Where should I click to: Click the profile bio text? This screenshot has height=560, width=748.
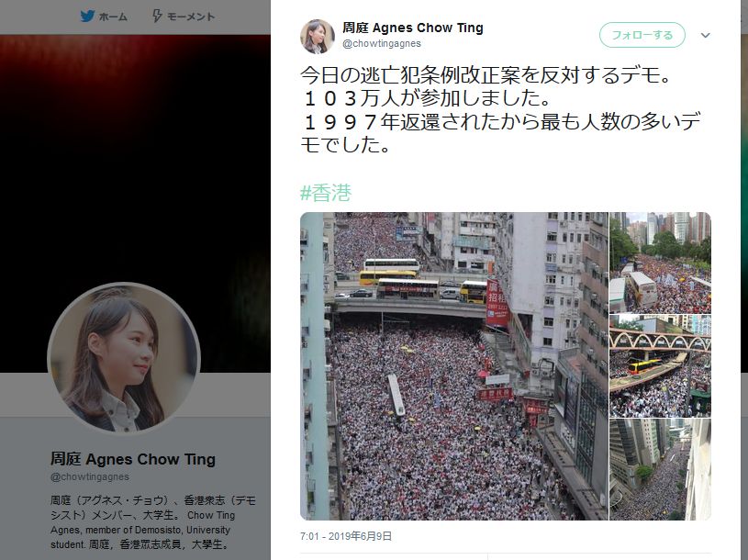point(153,522)
